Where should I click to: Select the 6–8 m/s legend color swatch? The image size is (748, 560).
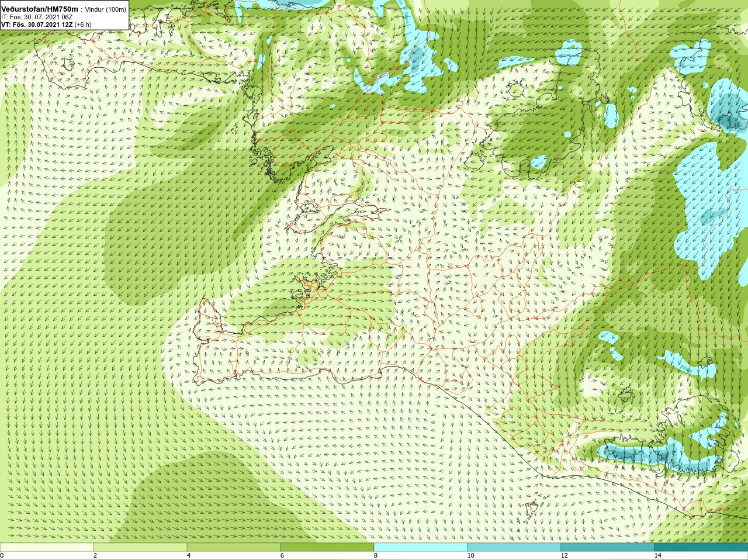(327, 547)
